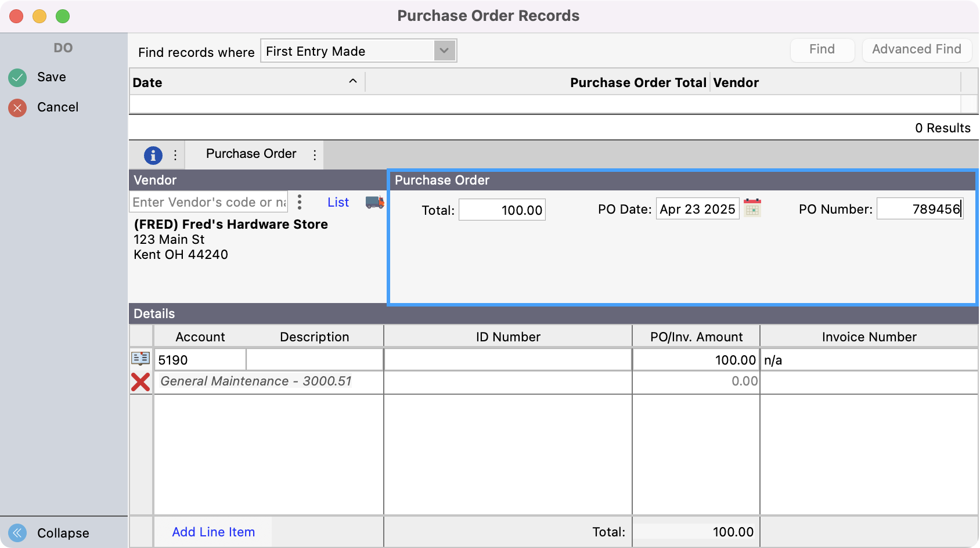Click the account lookup book icon
This screenshot has width=980, height=548.
pos(140,359)
